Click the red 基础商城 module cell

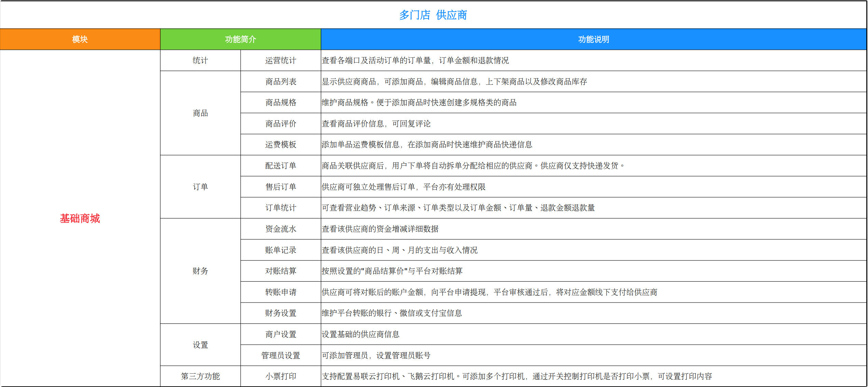click(80, 218)
